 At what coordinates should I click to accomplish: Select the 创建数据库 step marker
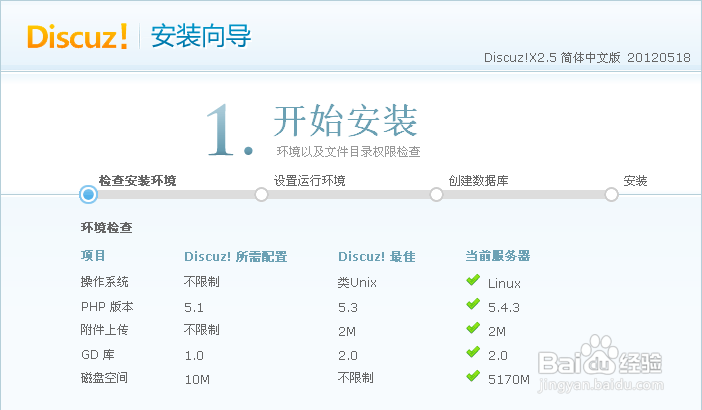point(436,195)
